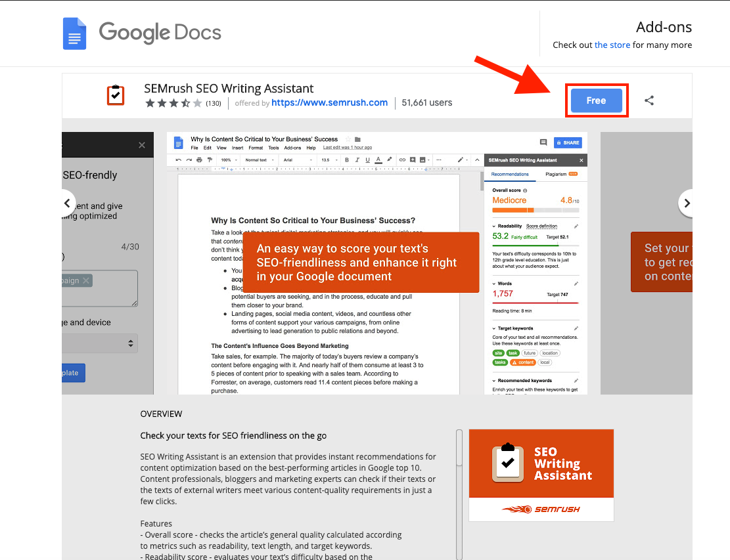730x560 pixels.
Task: Click the SEMrush clipboard add-on icon
Action: coord(116,95)
